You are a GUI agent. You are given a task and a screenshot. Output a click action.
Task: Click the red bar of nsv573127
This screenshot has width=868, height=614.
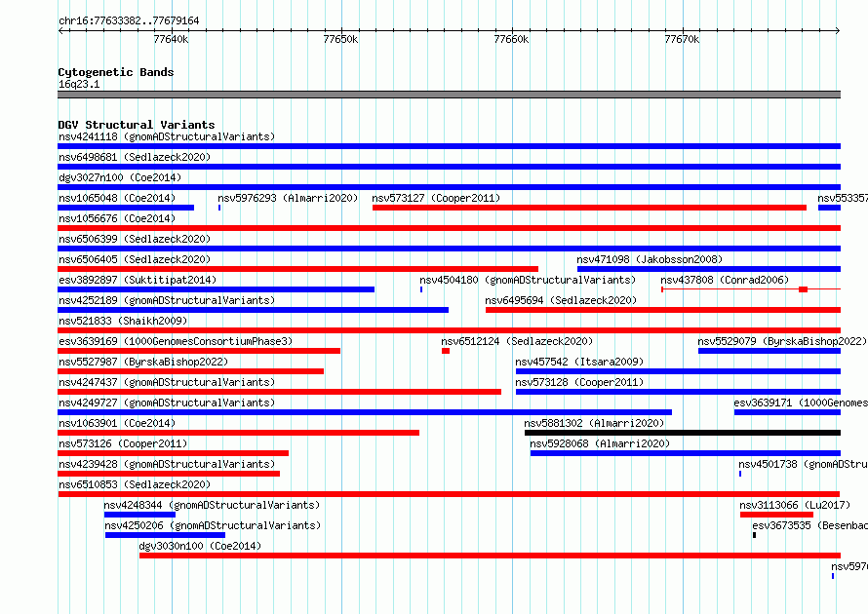589,208
